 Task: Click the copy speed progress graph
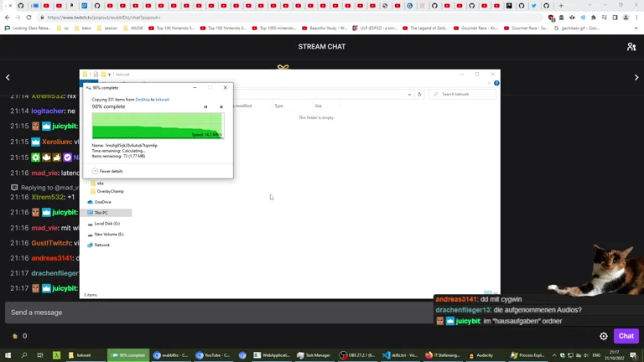click(158, 126)
